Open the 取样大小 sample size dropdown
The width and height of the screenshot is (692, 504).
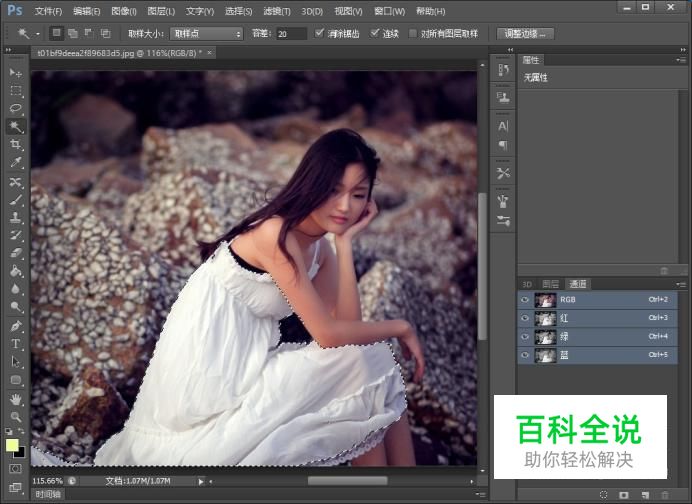[206, 33]
